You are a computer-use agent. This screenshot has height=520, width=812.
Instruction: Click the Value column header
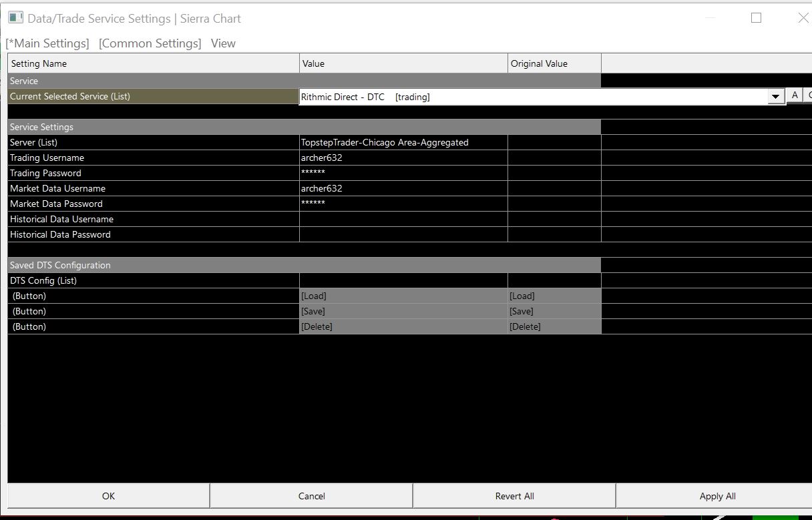point(403,63)
